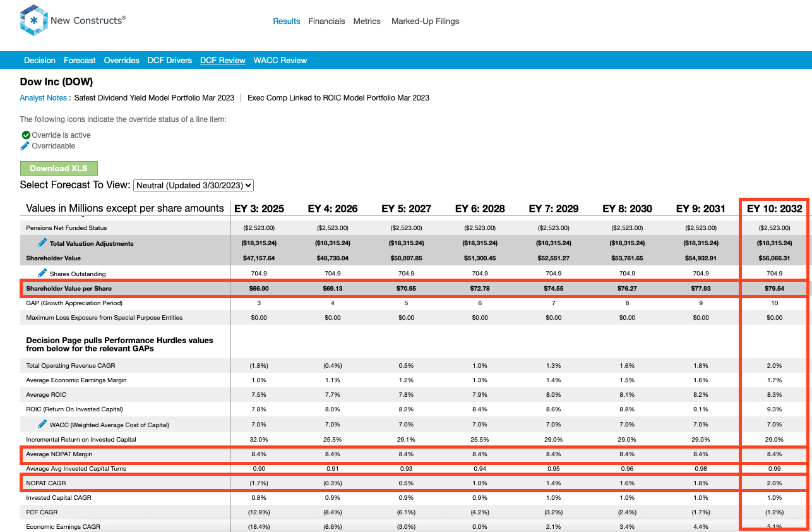The height and width of the screenshot is (532, 812).
Task: Click the Download XLS button
Action: click(59, 169)
